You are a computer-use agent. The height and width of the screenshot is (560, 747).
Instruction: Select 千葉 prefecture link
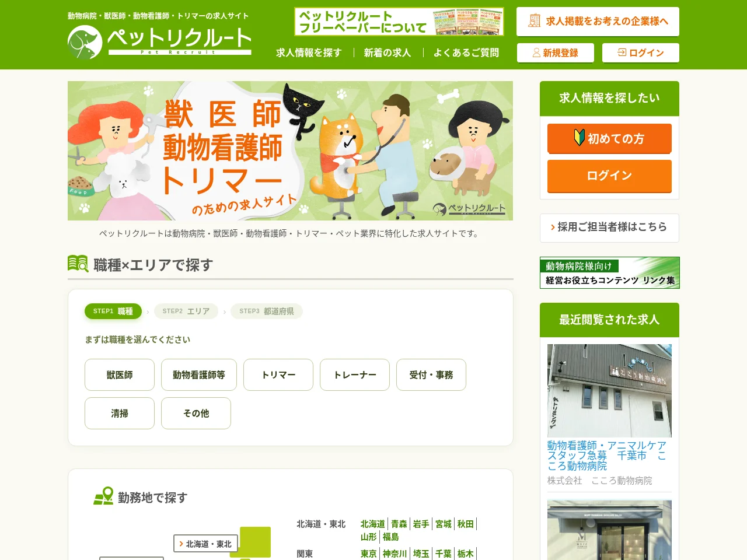pos(444,554)
